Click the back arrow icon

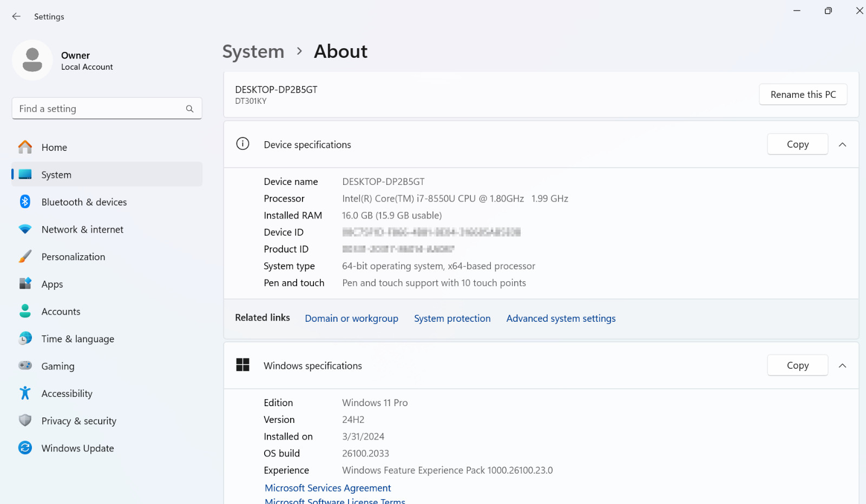pyautogui.click(x=16, y=16)
